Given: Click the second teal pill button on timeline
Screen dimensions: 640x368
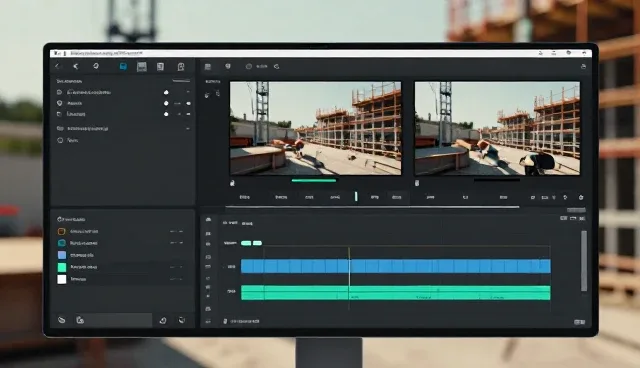Looking at the screenshot, I should pos(257,243).
